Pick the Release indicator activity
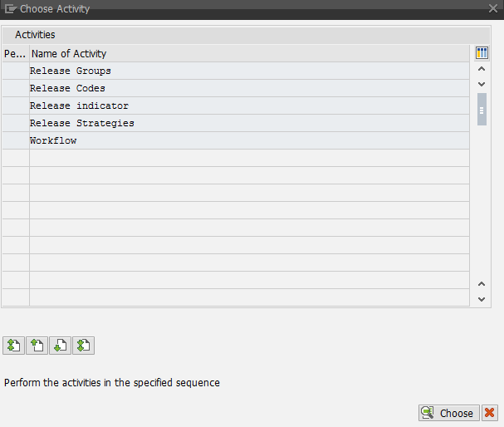This screenshot has height=427, width=504. pos(79,106)
